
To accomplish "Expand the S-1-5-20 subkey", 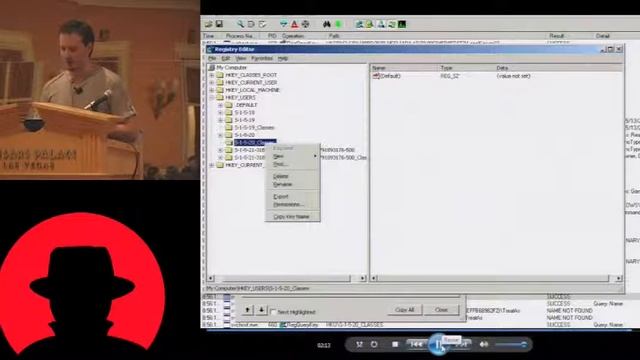I will 220,135.
